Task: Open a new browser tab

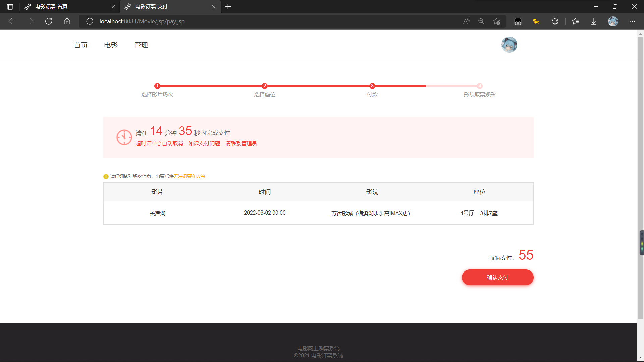Action: point(228,6)
